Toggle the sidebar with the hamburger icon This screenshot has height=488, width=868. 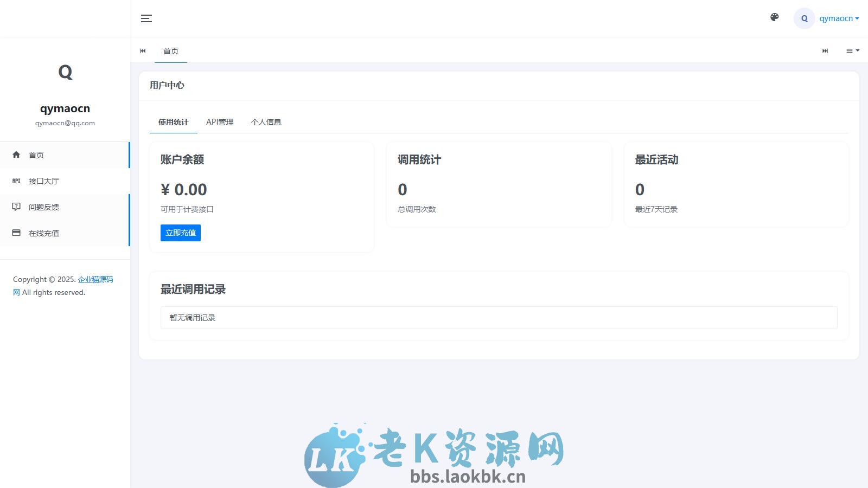tap(146, 18)
